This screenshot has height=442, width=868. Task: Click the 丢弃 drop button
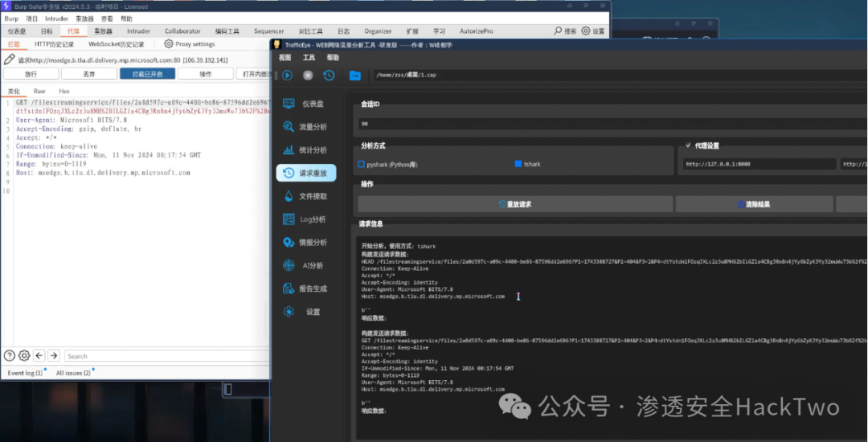[x=89, y=74]
